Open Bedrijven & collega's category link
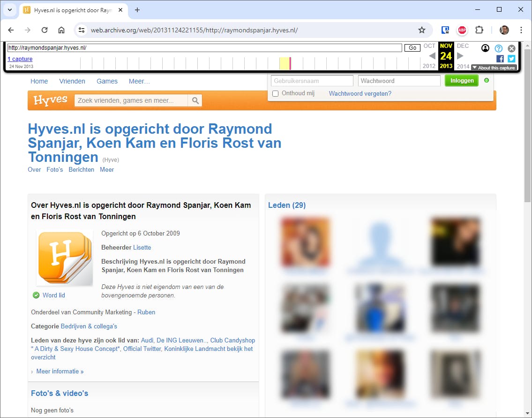532x418 pixels. coord(89,326)
